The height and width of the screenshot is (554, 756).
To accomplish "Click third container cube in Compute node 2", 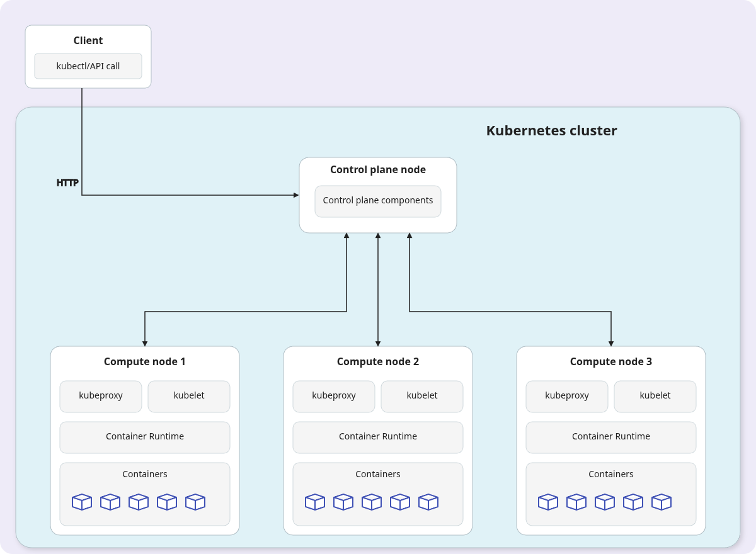I will point(372,502).
